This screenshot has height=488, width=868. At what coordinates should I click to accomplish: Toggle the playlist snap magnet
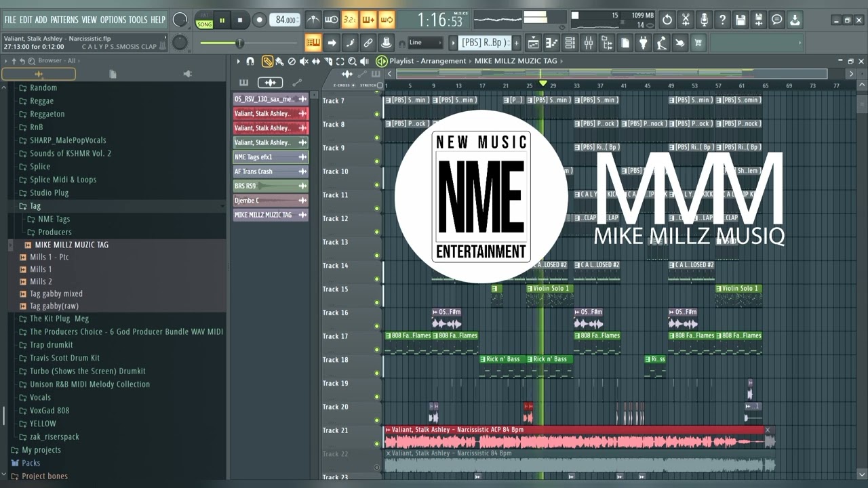250,61
